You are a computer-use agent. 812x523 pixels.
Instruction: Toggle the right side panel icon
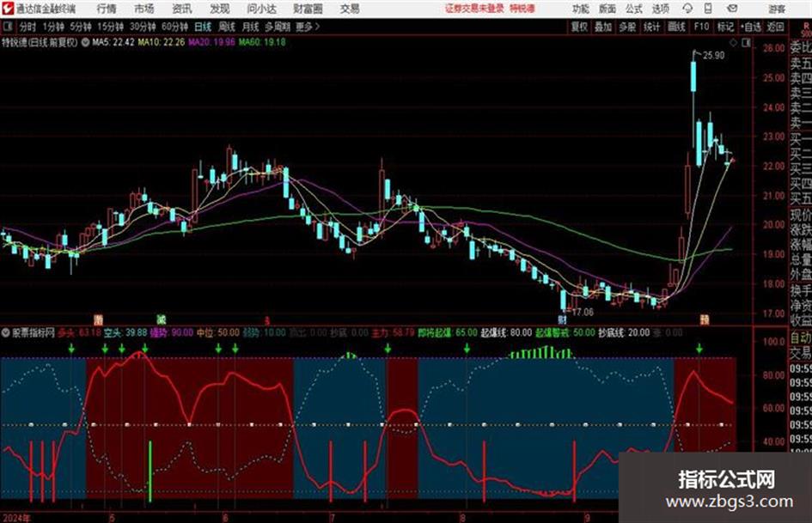click(x=746, y=43)
